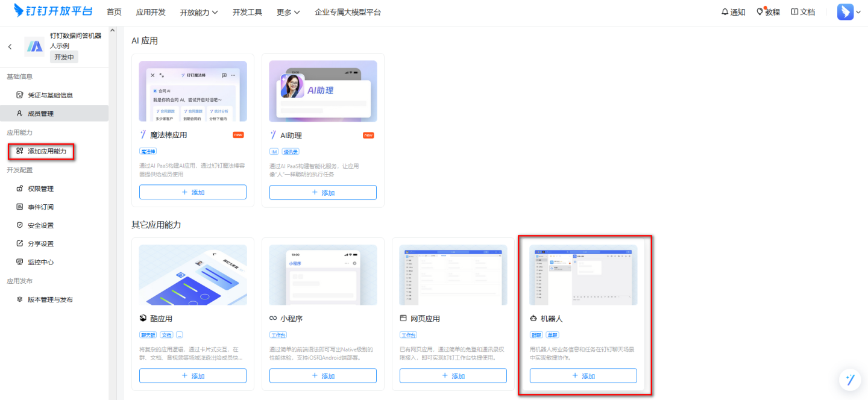Image resolution: width=868 pixels, height=400 pixels.
Task: Click the 通知 bell icon
Action: click(732, 11)
